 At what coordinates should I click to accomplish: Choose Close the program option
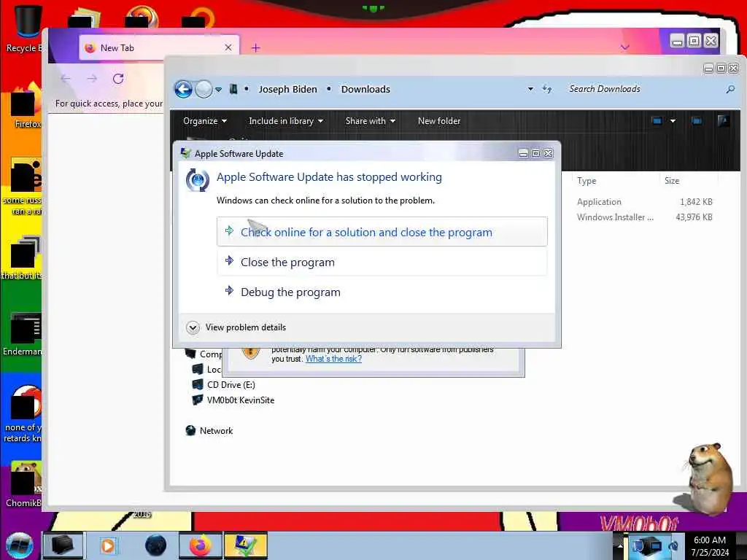[382, 262]
